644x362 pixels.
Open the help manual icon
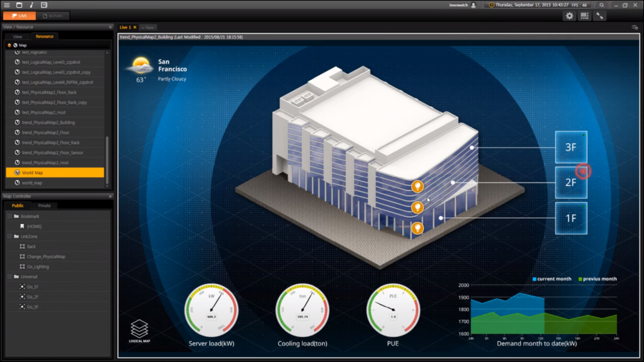tap(44, 5)
